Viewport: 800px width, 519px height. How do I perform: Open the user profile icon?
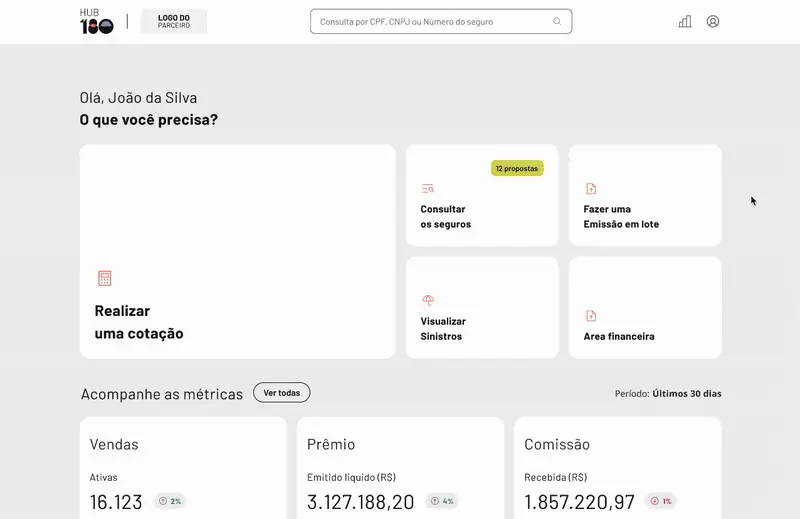point(713,21)
